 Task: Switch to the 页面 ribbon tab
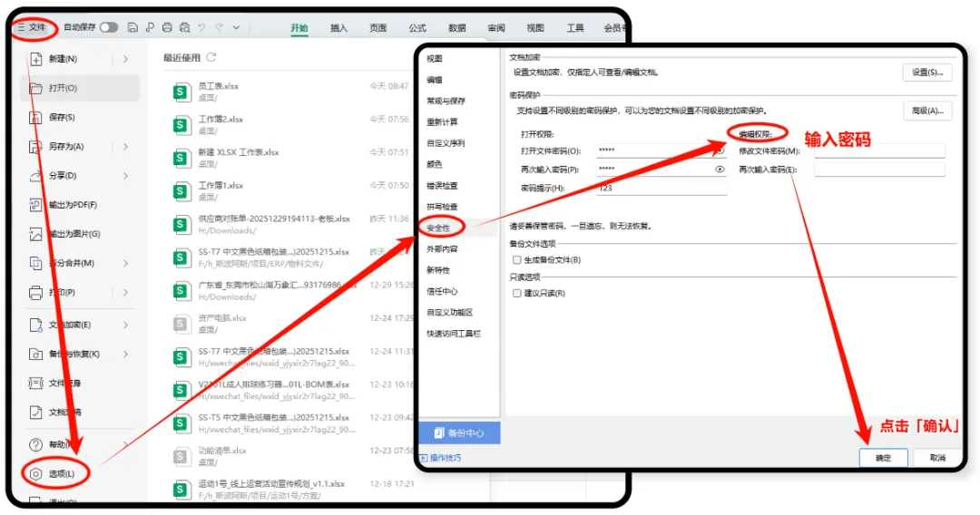(378, 28)
